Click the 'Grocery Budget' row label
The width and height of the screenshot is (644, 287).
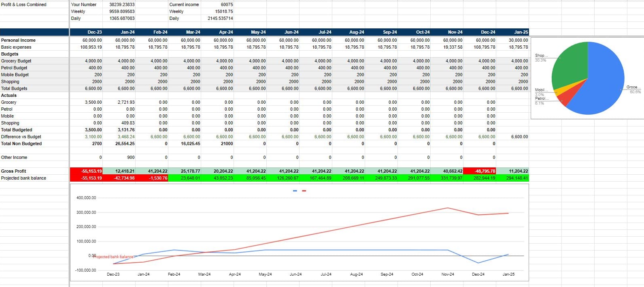tap(16, 61)
